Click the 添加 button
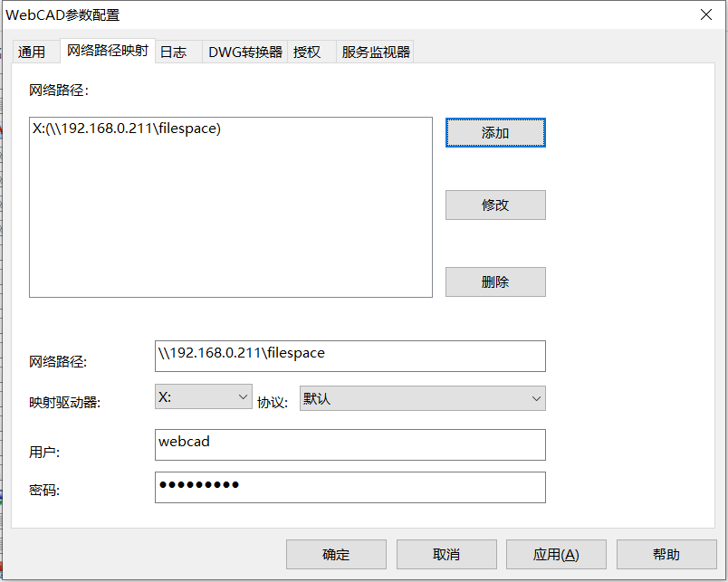Screen dimensions: 728x582 [x=495, y=133]
